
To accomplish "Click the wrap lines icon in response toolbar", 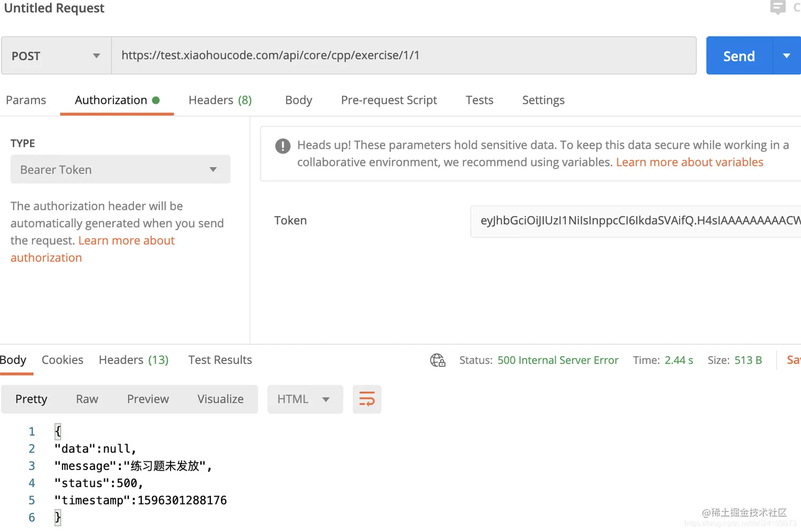I will point(367,399).
